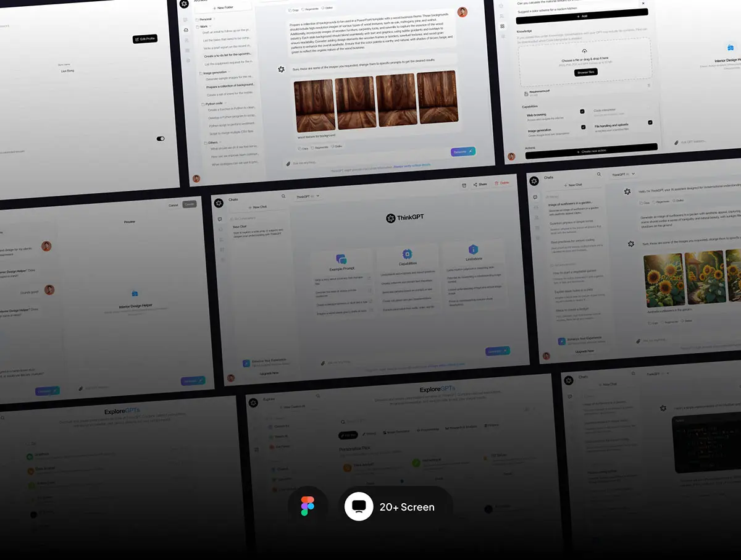Click the Example Prompt chat bubbles icon
Screen dimensions: 741x560
click(x=341, y=260)
